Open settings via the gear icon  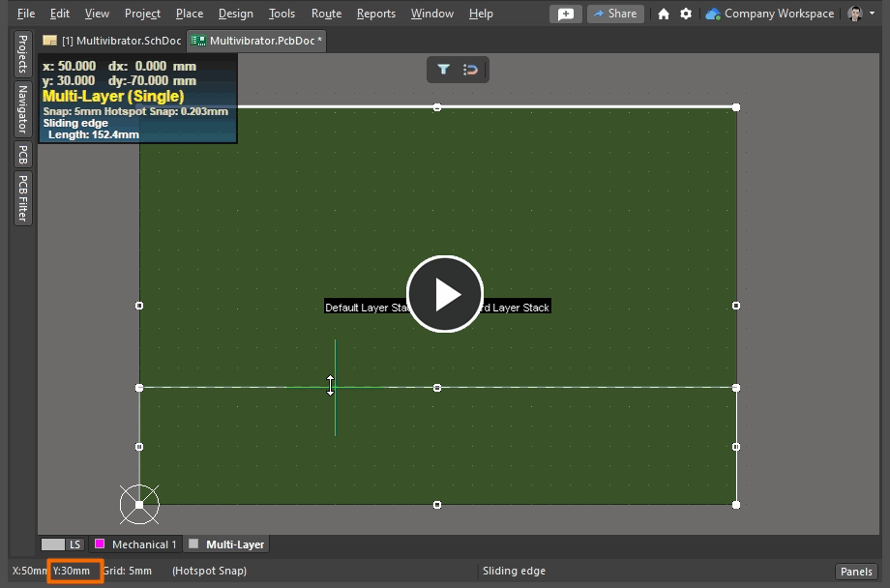tap(685, 14)
